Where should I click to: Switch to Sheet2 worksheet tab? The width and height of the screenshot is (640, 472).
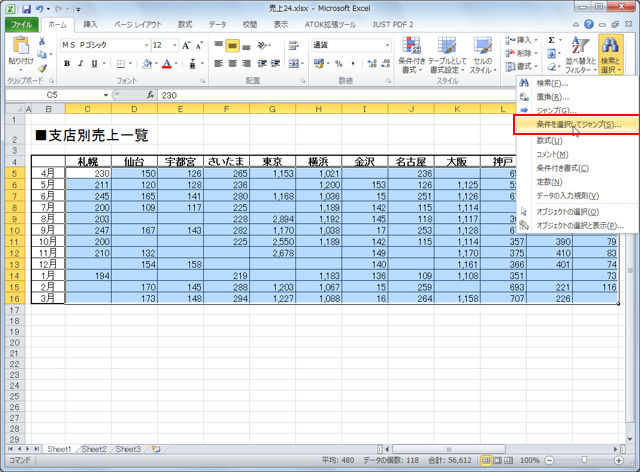coord(94,449)
